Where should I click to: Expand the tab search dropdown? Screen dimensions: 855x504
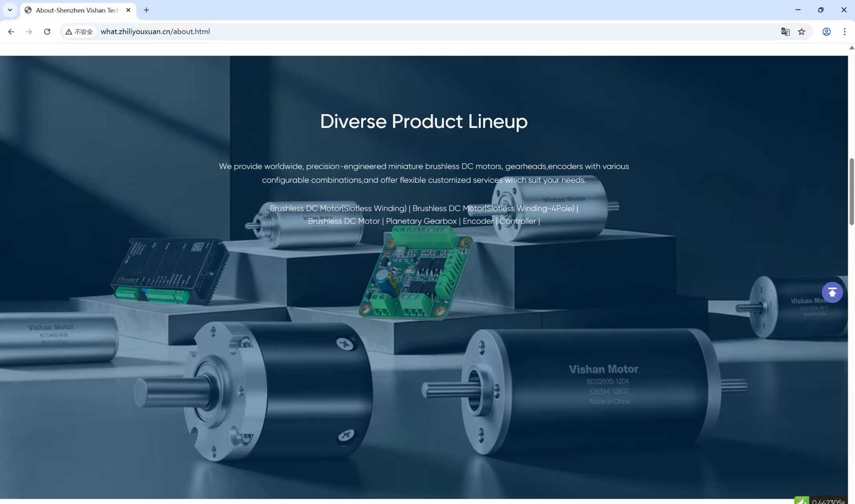tap(10, 10)
